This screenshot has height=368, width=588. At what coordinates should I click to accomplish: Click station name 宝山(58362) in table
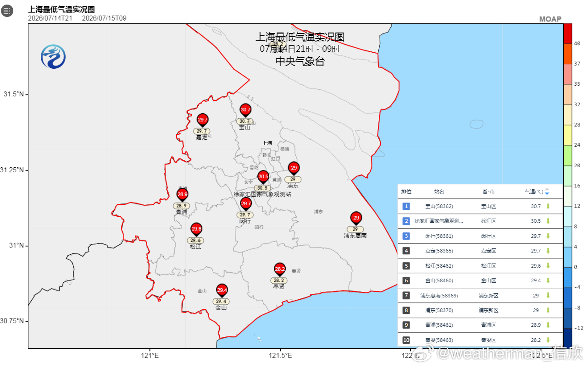coord(439,206)
